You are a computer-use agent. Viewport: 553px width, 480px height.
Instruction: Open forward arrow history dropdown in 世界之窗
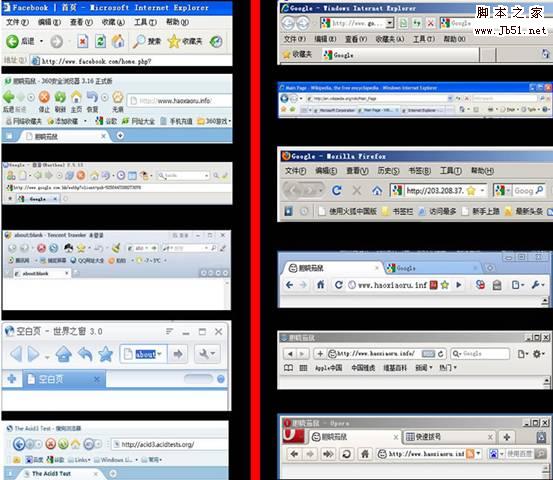[47, 357]
